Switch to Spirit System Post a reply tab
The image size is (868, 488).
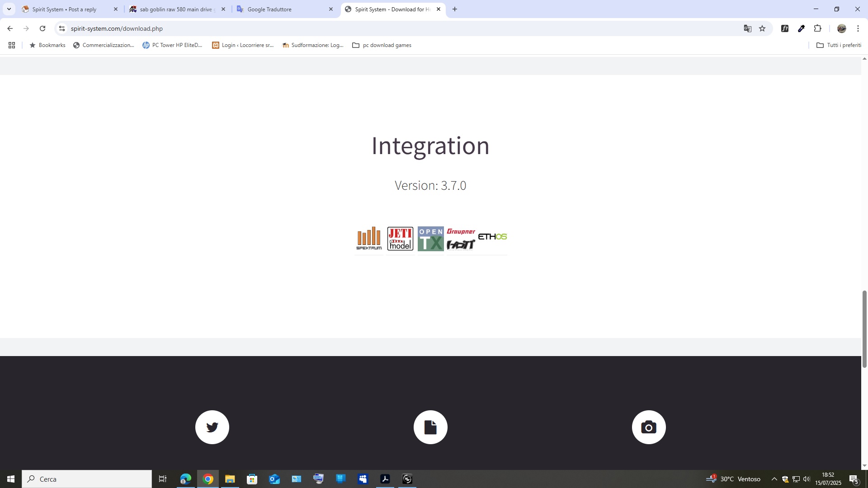click(x=68, y=9)
